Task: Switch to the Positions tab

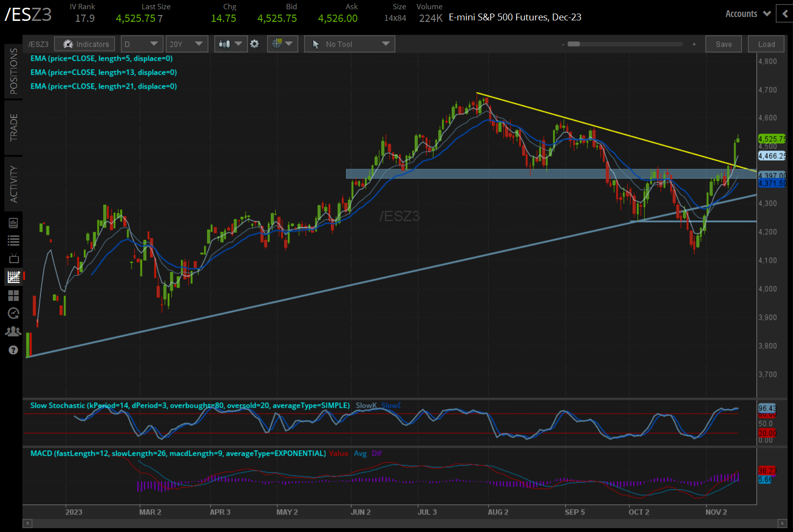Action: point(14,71)
